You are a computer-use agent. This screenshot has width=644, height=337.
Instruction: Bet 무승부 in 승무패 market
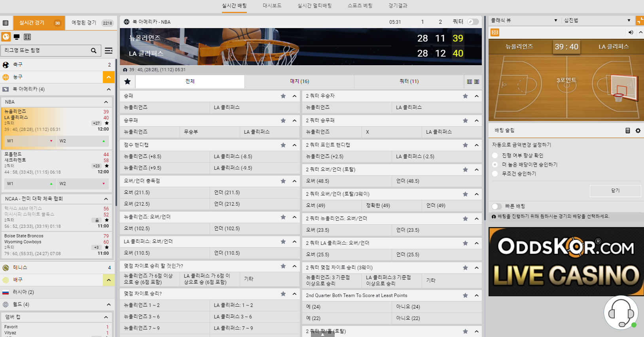pyautogui.click(x=210, y=132)
